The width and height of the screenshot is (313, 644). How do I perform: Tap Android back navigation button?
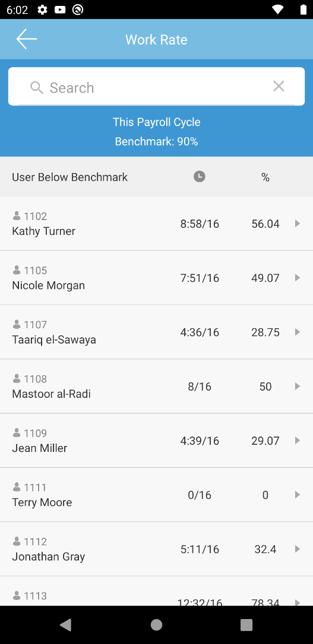pos(65,625)
